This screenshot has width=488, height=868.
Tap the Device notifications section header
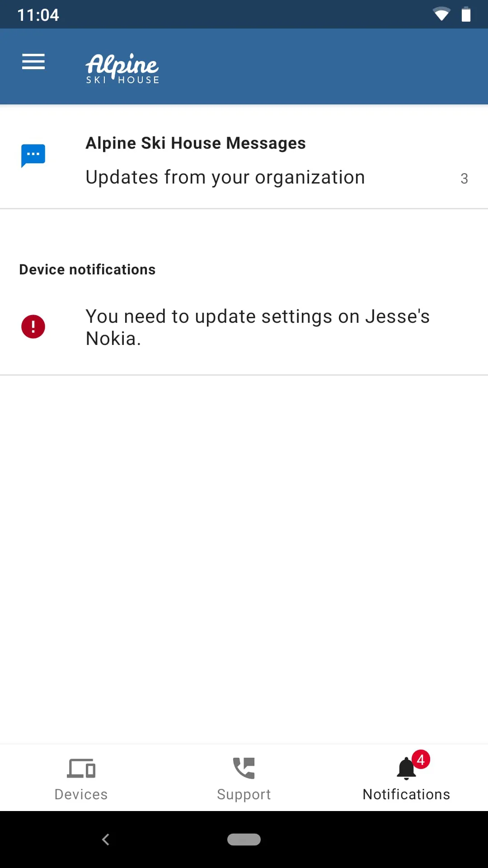(x=87, y=269)
